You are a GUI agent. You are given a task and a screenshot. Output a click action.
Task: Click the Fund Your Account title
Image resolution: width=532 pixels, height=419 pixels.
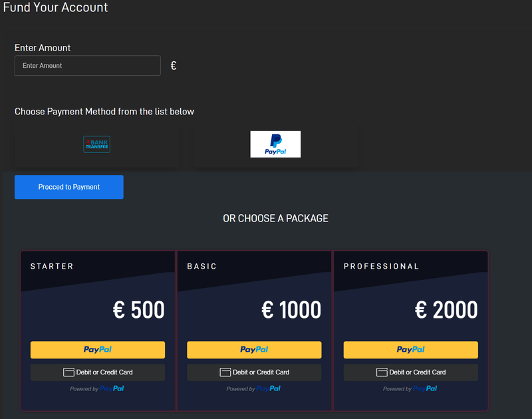tap(55, 7)
